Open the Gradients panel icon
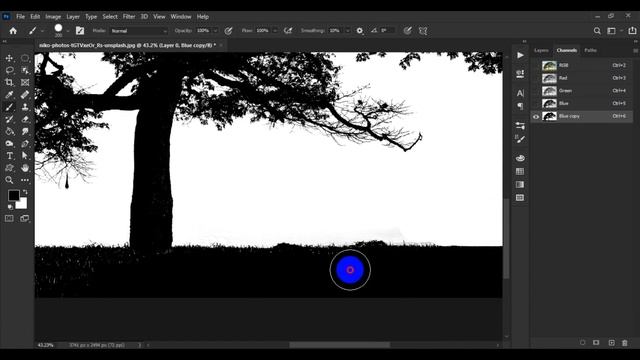 (520, 184)
